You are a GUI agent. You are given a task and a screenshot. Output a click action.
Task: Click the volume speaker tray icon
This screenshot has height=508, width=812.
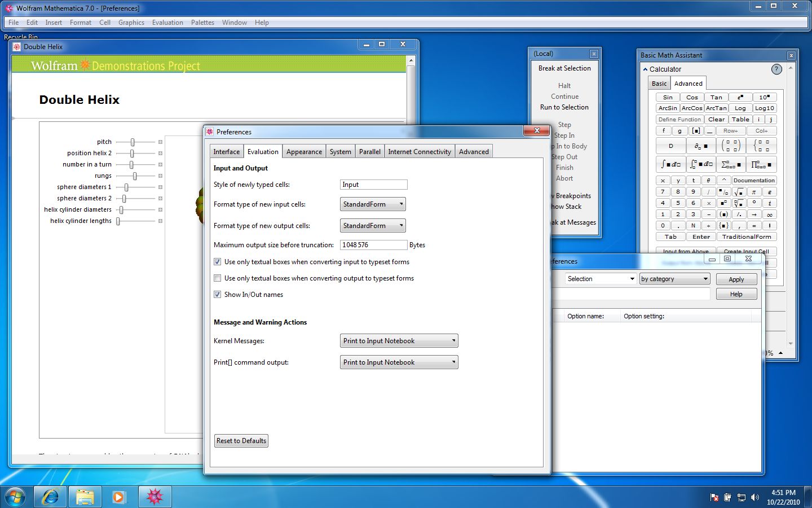click(755, 497)
